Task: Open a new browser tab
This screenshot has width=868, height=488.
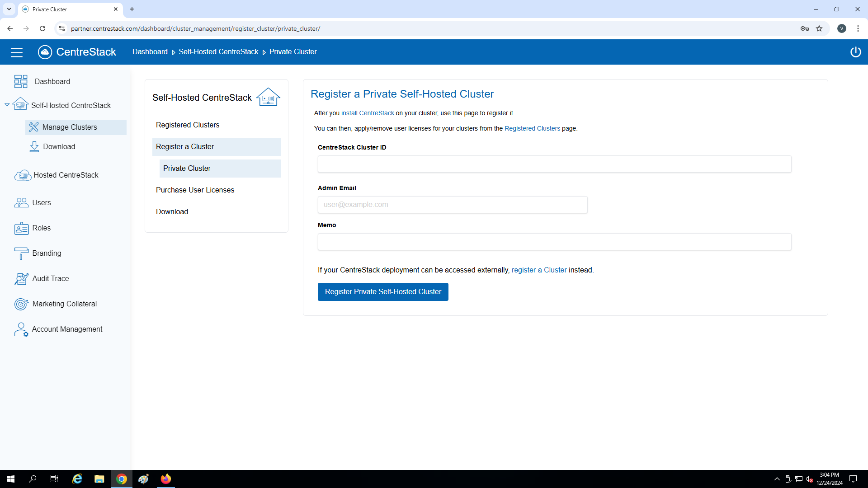Action: point(132,9)
